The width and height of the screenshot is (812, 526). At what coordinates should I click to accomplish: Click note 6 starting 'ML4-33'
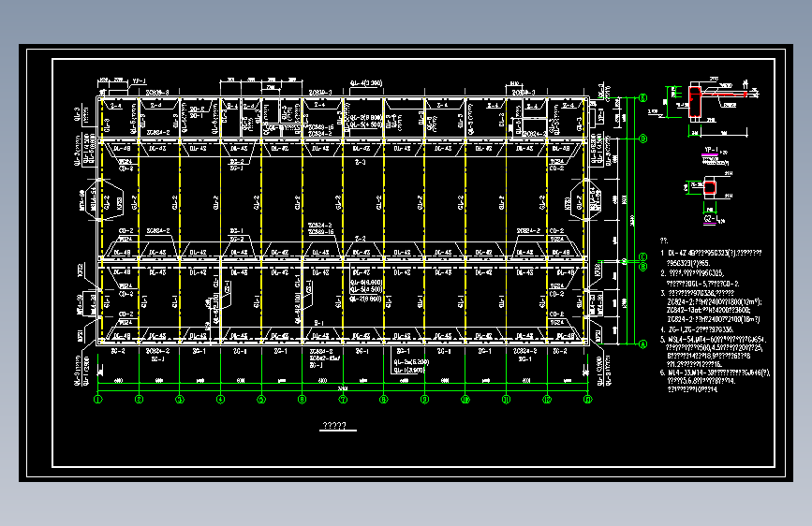coord(716,373)
